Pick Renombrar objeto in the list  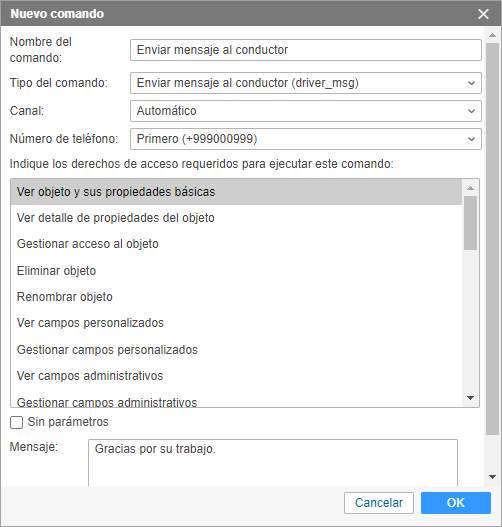tap(236, 297)
